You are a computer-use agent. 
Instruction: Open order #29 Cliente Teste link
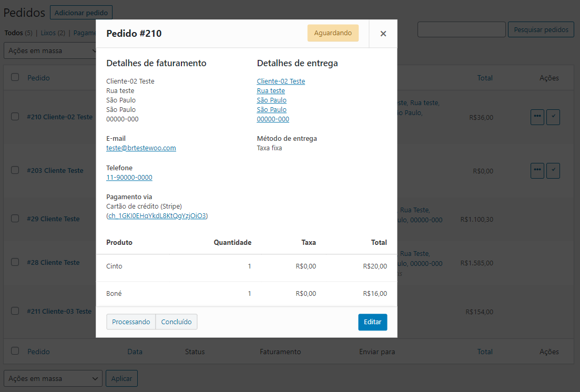pyautogui.click(x=53, y=219)
